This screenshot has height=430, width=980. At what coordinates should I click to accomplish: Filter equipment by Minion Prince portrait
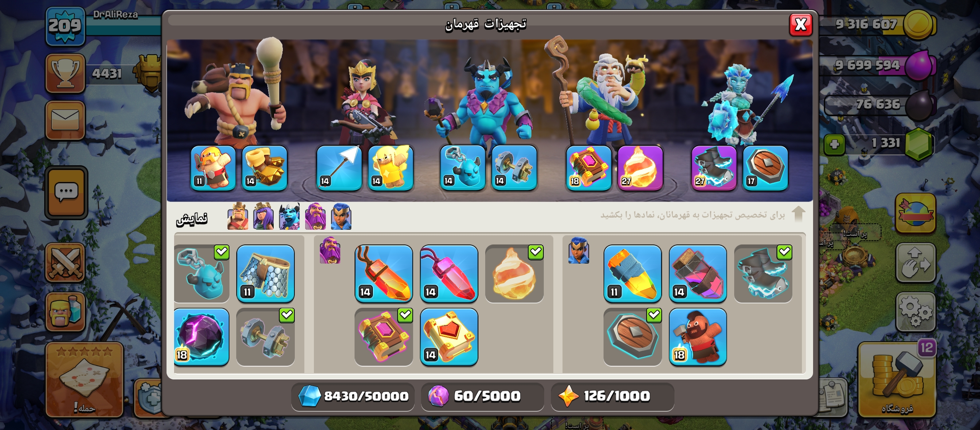click(x=289, y=216)
